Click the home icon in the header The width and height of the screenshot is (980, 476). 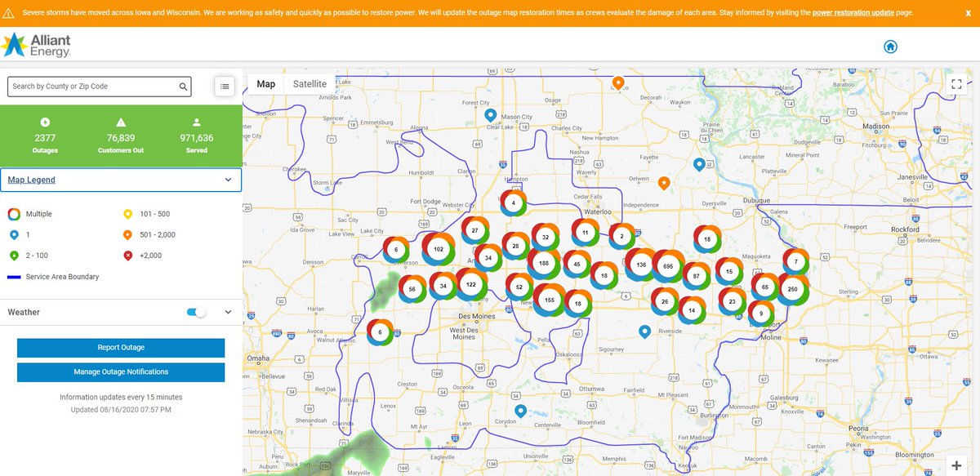click(x=890, y=47)
